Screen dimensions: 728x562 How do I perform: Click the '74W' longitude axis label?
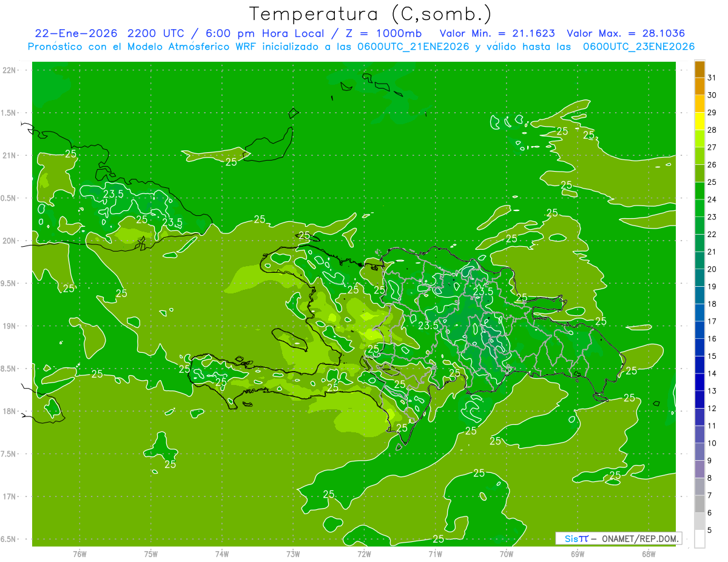[222, 554]
